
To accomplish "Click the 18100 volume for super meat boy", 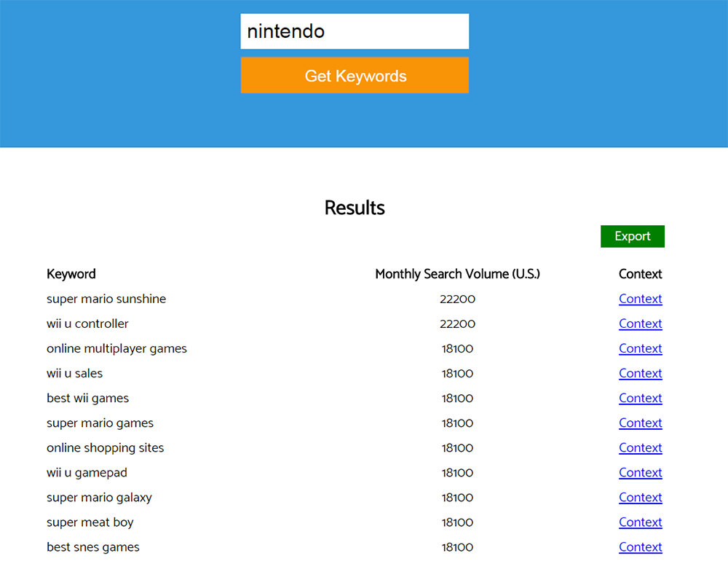I will [457, 522].
